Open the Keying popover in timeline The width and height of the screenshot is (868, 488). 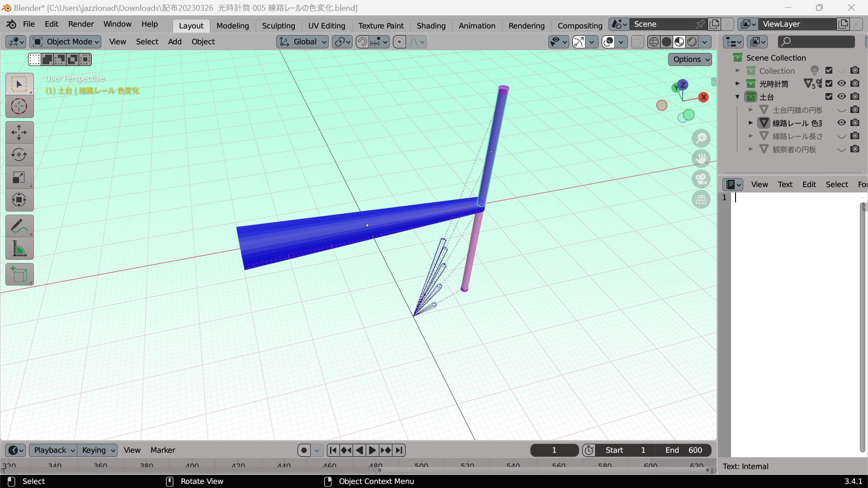click(98, 450)
